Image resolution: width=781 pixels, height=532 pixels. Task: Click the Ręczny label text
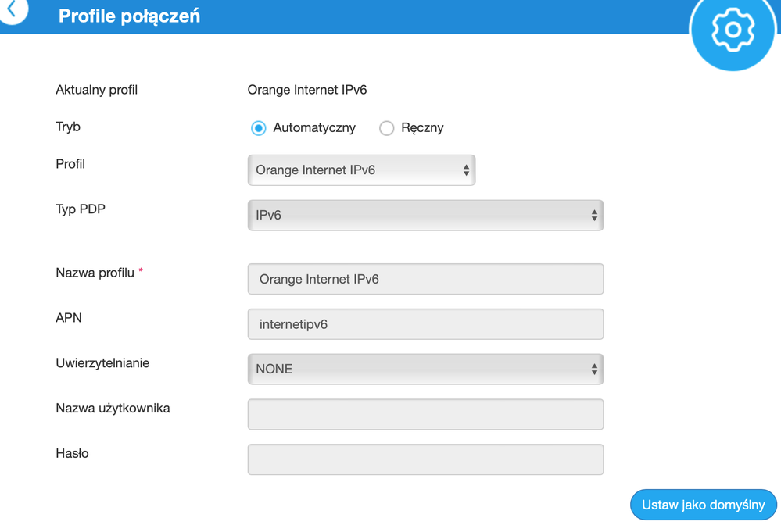point(422,128)
